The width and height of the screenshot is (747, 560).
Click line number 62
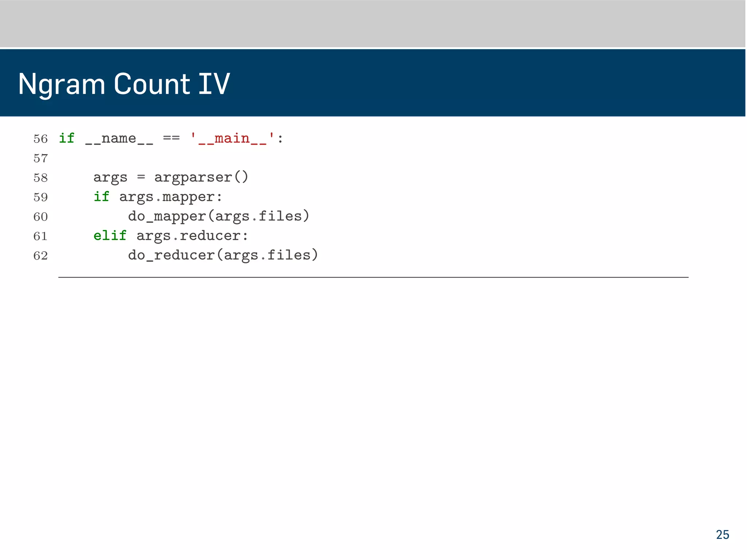click(x=40, y=256)
